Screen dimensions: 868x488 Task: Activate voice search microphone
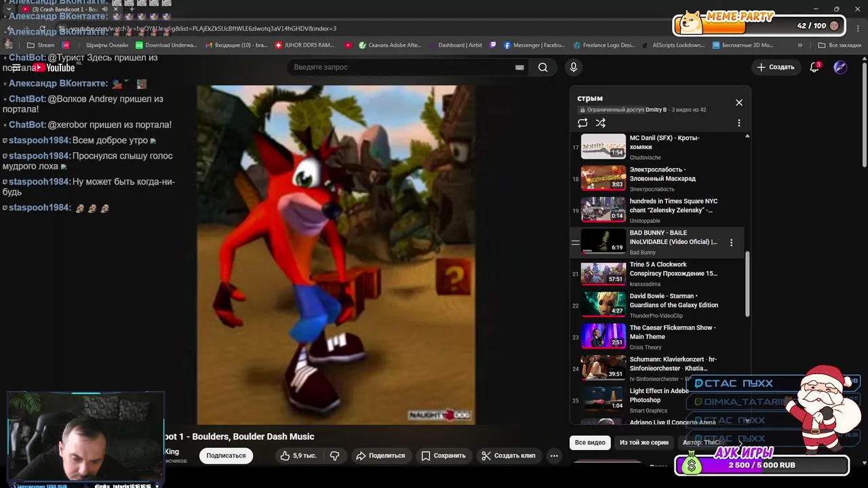click(574, 67)
